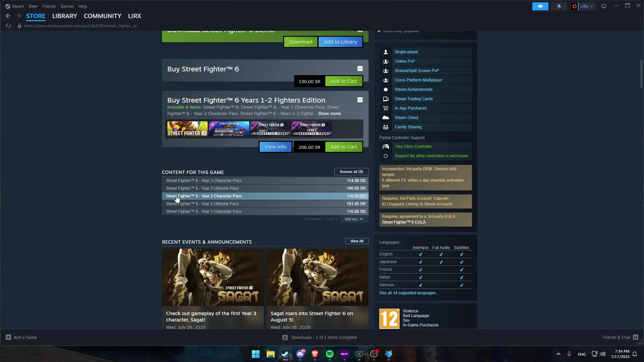Screen dimensions: 644x362
Task: Click the Add a Game plus icon
Action: tap(8, 337)
